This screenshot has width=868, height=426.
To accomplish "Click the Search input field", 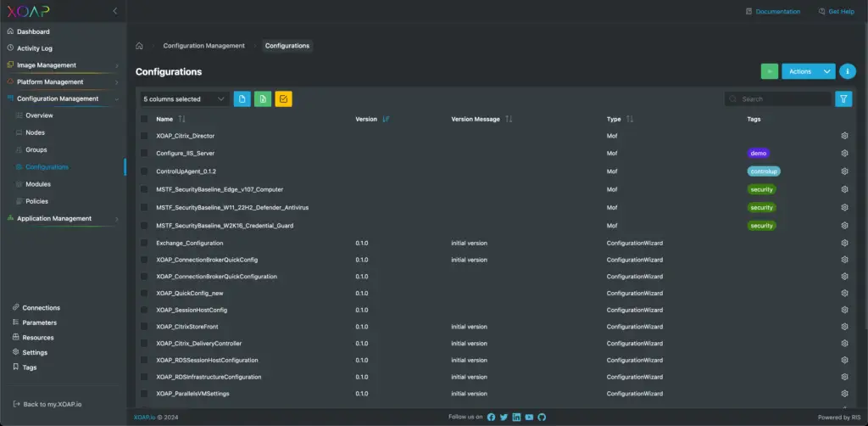I will [x=777, y=99].
